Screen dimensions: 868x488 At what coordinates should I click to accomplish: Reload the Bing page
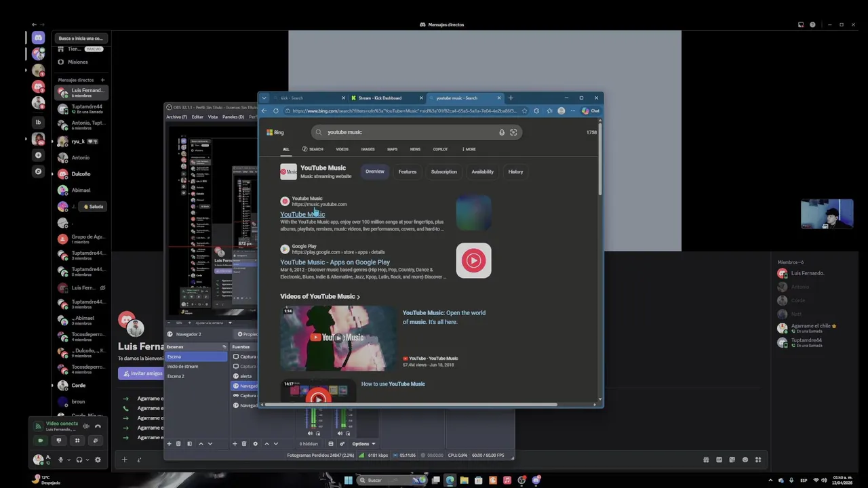click(275, 111)
